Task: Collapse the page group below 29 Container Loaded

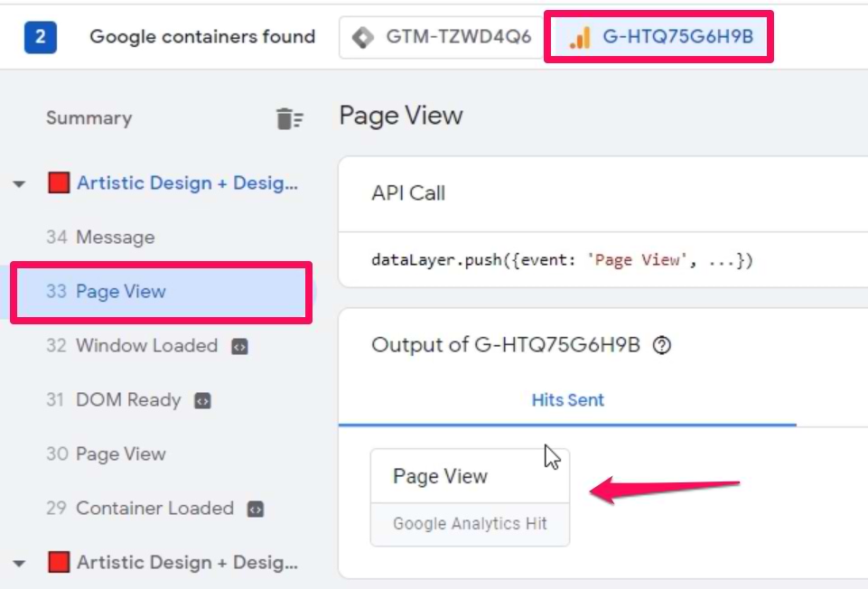Action: pos(19,564)
